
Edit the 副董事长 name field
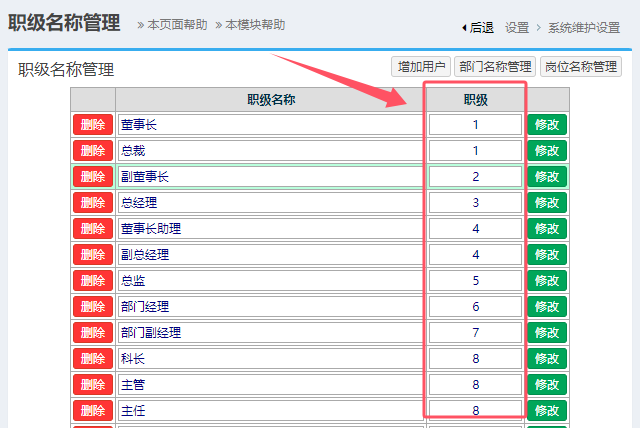[270, 177]
